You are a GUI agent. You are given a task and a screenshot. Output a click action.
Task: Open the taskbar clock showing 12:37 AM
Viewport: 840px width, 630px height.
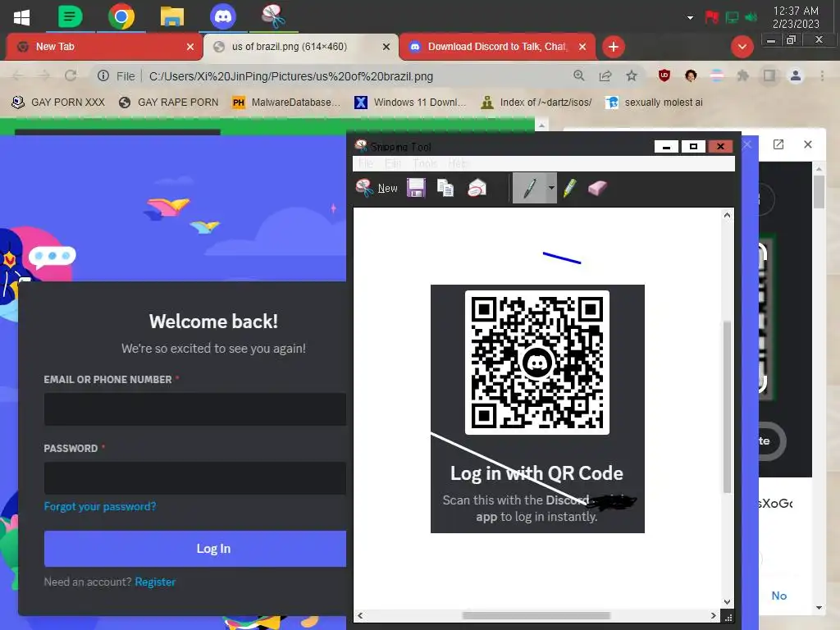tap(796, 17)
